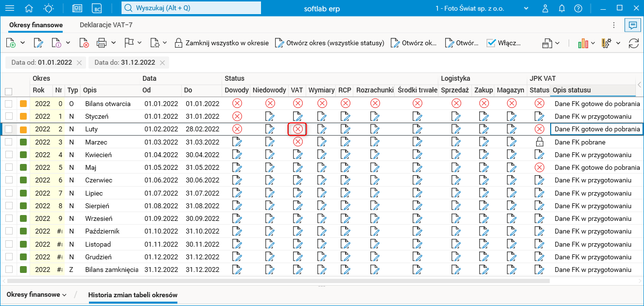Open Historia zmian tabeli okresów tab
644x306 pixels.
[133, 295]
